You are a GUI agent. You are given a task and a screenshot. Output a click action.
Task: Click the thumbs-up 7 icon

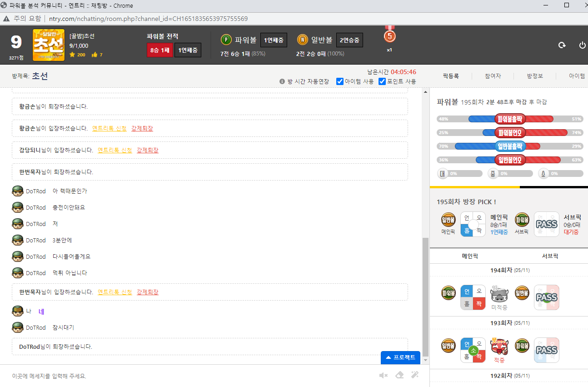95,55
